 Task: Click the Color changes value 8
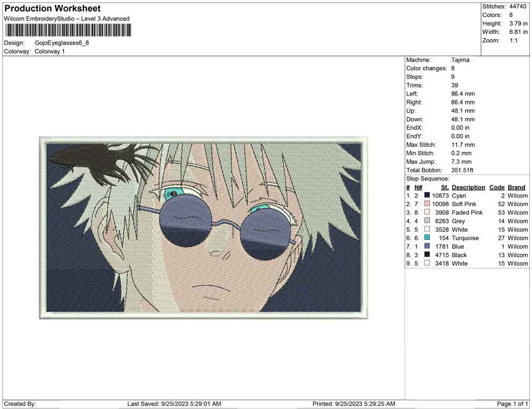(453, 69)
